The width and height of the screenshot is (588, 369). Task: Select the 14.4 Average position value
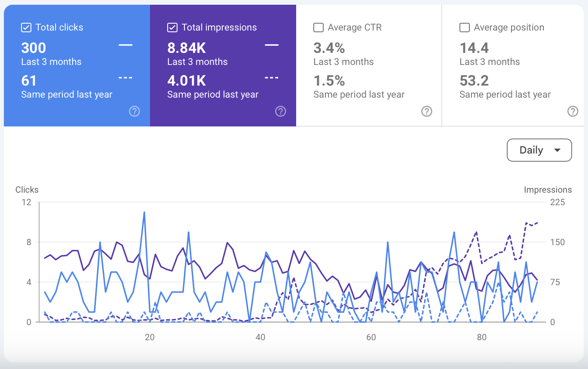pyautogui.click(x=474, y=48)
